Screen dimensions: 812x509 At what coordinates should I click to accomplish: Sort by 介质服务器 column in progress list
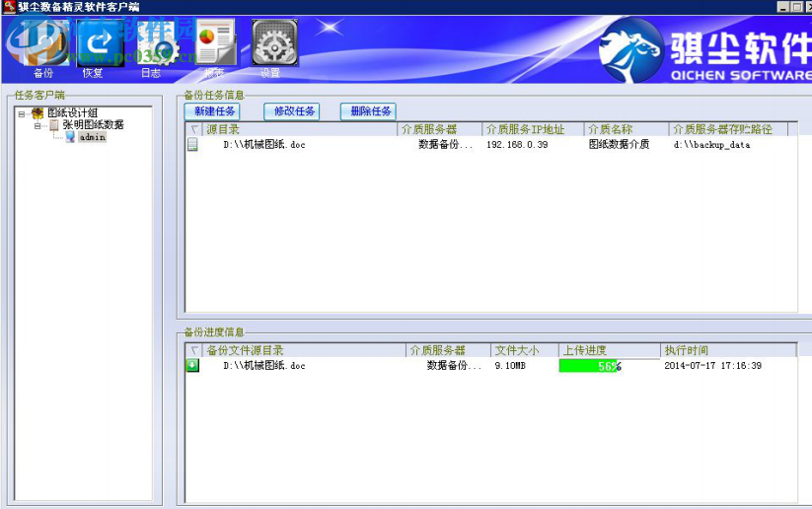(448, 350)
